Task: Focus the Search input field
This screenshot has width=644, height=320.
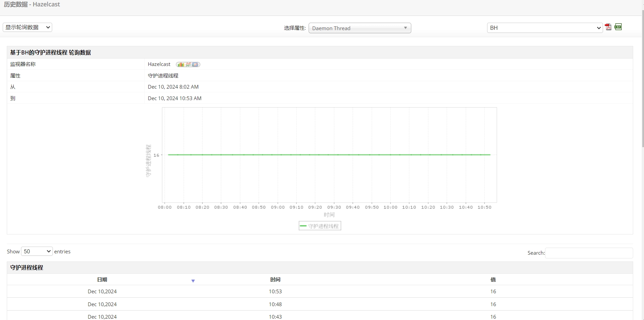Action: (589, 253)
